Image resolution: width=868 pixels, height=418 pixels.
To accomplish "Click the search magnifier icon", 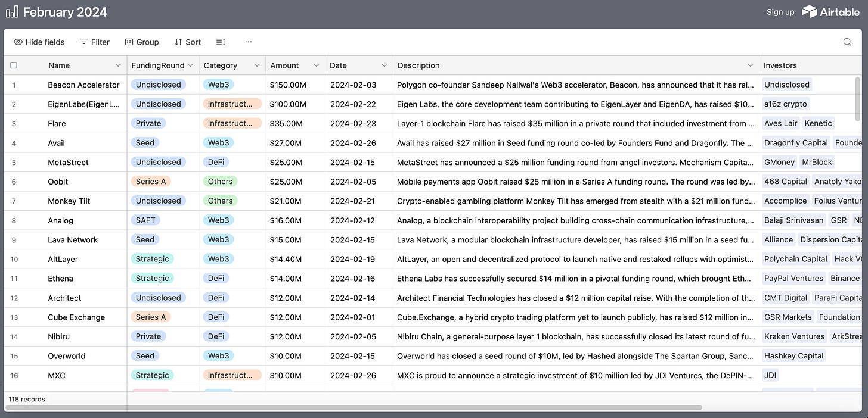I will pos(847,42).
